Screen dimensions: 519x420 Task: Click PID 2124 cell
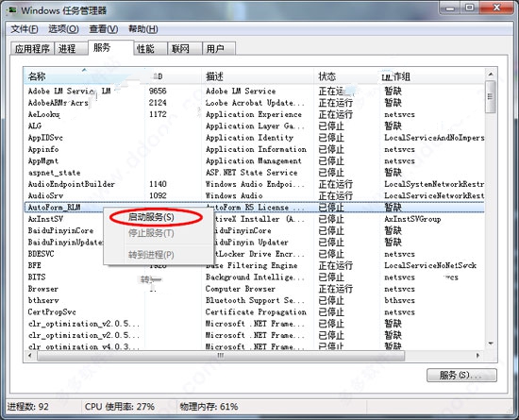pos(158,103)
